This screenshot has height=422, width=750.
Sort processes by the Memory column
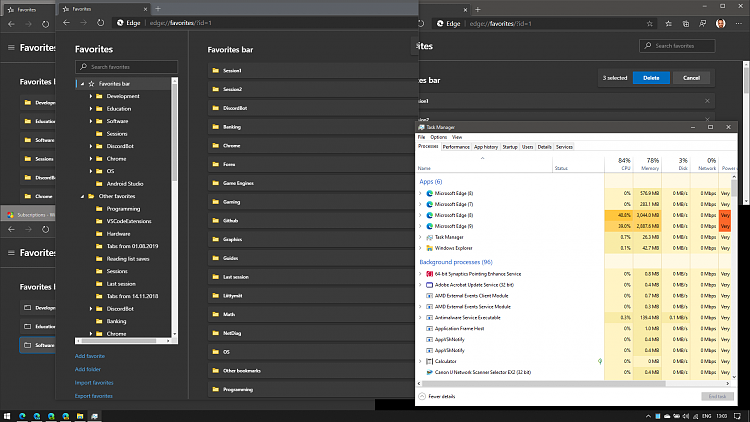click(647, 164)
